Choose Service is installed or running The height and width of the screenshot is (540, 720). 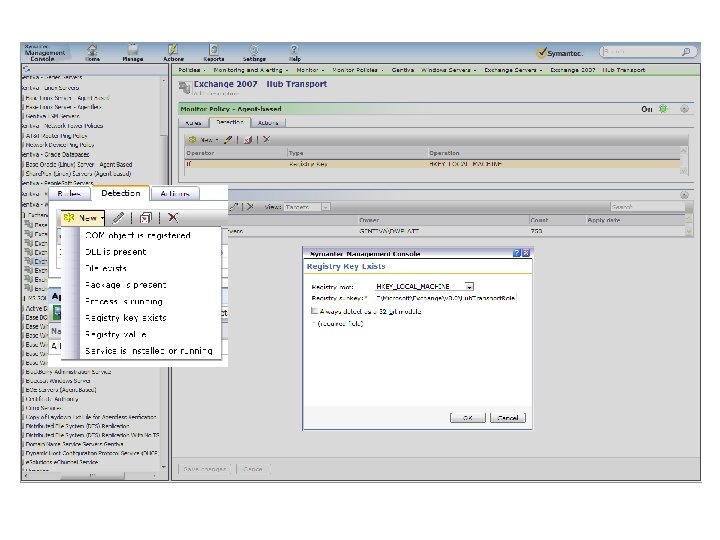coord(149,351)
